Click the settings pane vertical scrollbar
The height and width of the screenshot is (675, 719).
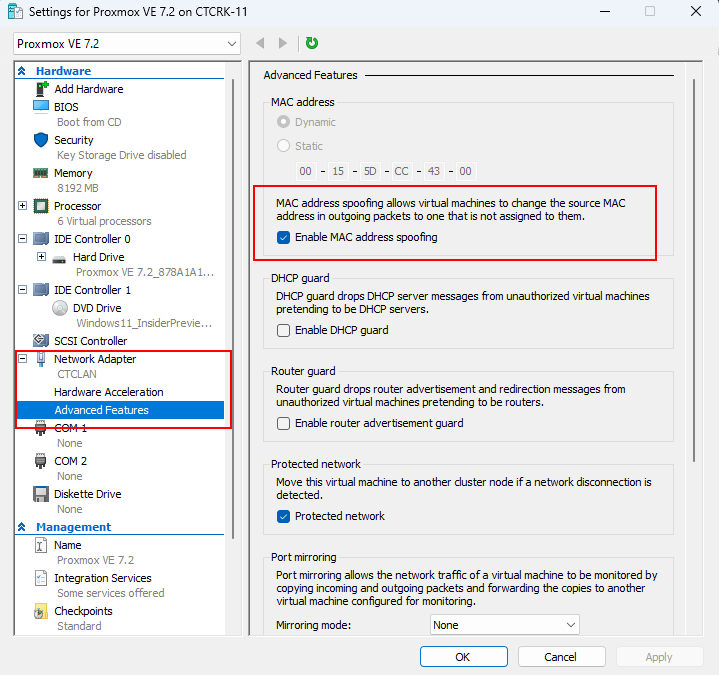click(694, 271)
